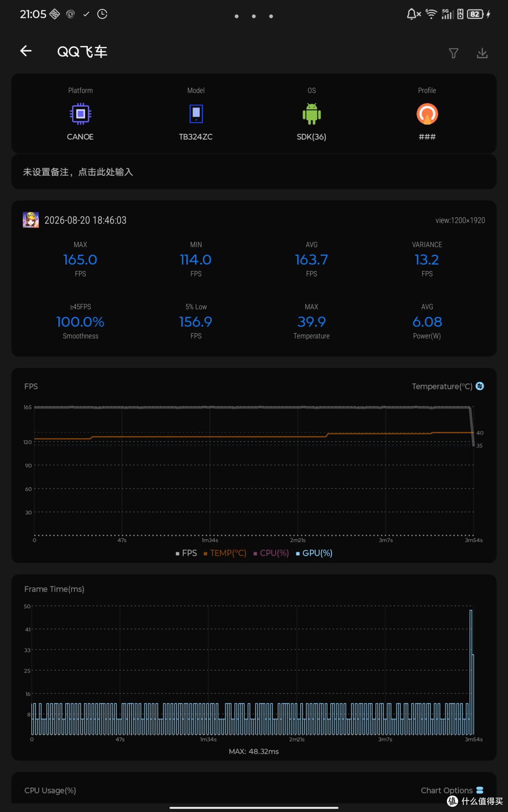
Task: Open Chart Options icon
Action: pyautogui.click(x=480, y=790)
